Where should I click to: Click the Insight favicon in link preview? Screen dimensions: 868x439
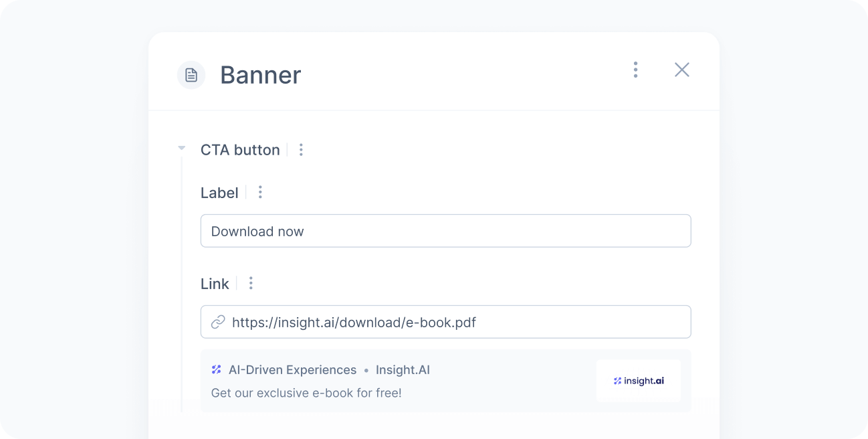click(216, 369)
